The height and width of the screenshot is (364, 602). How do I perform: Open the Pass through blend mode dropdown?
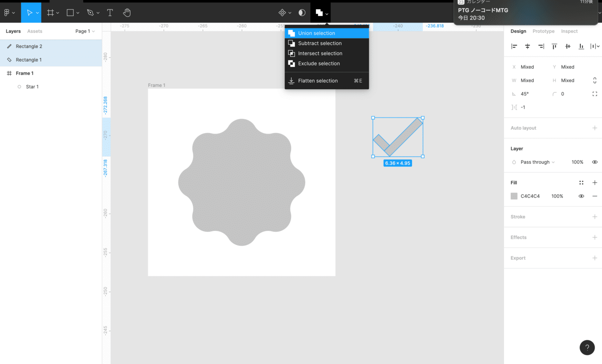pyautogui.click(x=537, y=162)
